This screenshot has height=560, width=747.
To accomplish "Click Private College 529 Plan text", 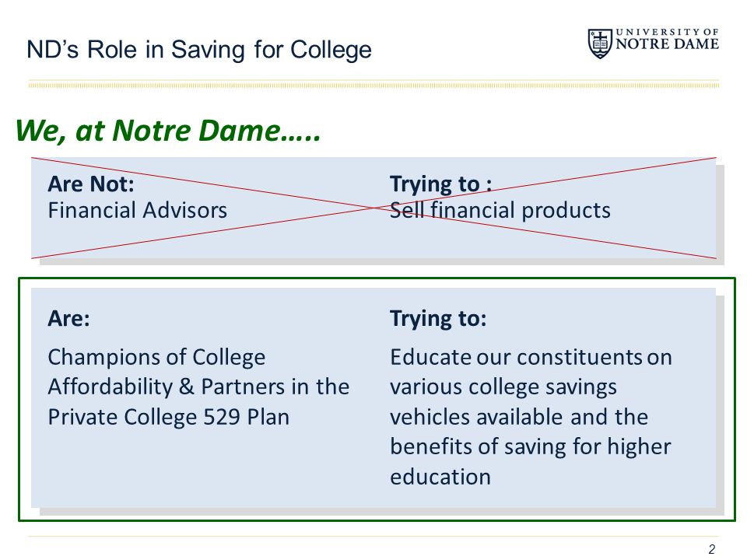I will [169, 417].
